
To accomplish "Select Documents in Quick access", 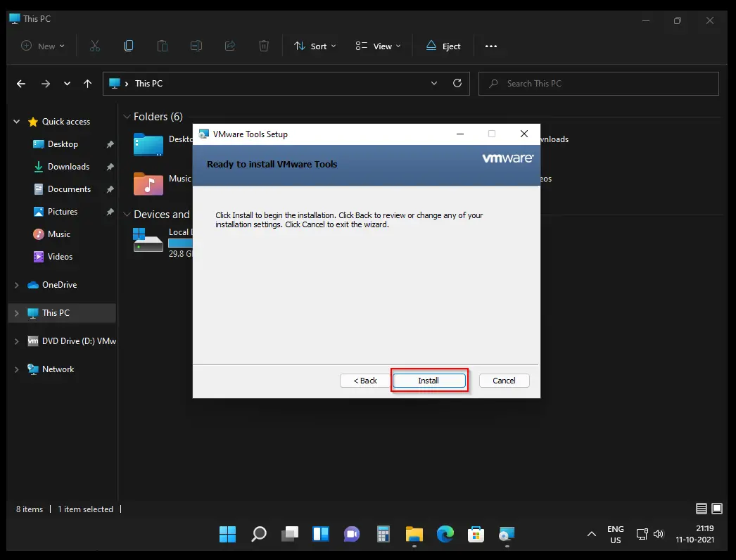I will click(x=70, y=189).
